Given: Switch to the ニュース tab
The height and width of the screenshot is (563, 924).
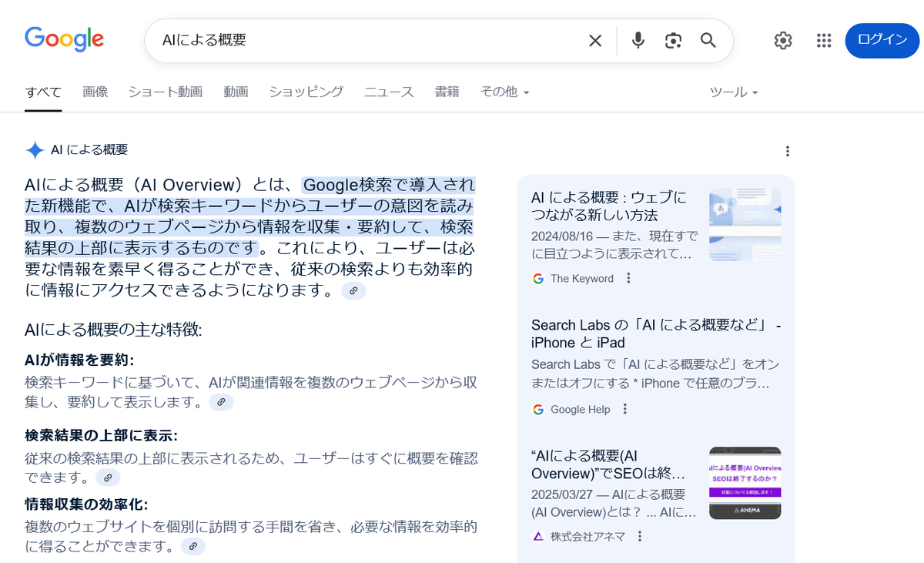Looking at the screenshot, I should click(x=389, y=92).
